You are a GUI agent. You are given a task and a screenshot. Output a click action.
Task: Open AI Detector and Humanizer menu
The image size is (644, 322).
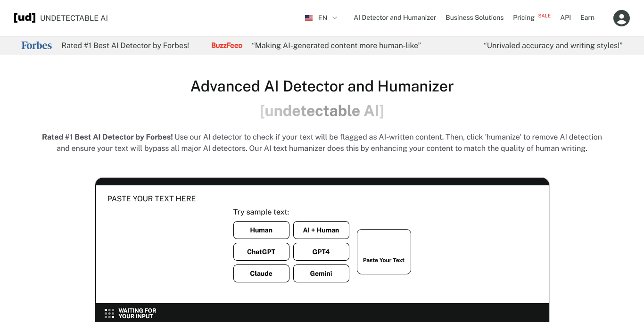point(395,17)
